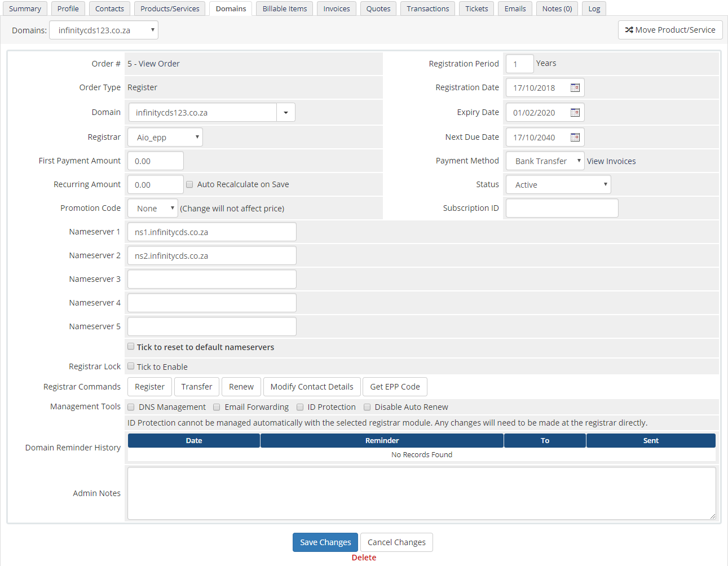
Task: Click the Get EPP Code button
Action: 395,387
